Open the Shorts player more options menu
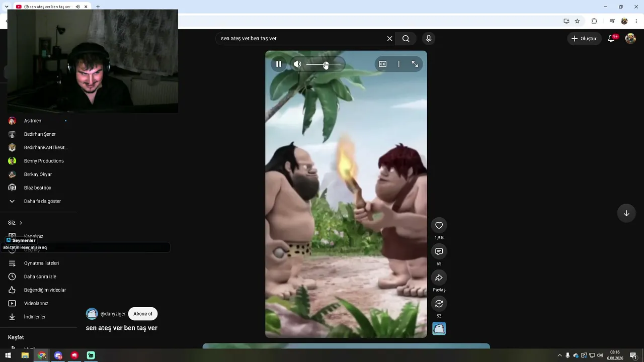Screen dimensions: 644x362 tap(398, 64)
